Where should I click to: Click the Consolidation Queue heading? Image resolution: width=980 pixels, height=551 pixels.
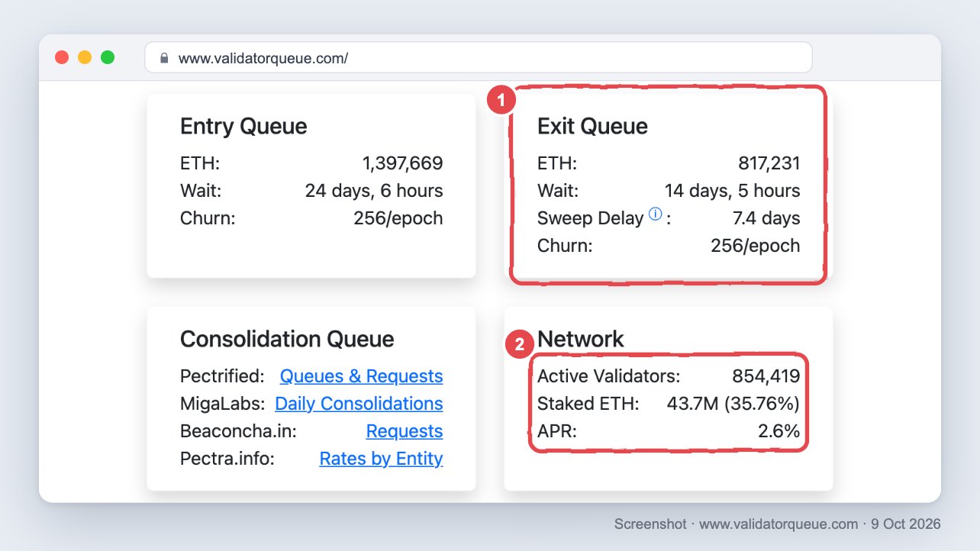click(287, 339)
